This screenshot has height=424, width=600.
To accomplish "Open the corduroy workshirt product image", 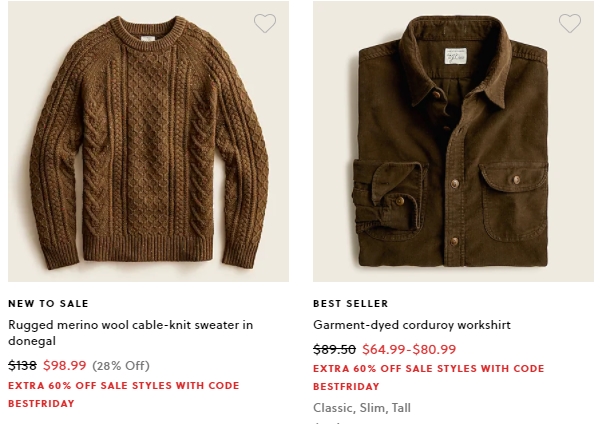I will (453, 142).
